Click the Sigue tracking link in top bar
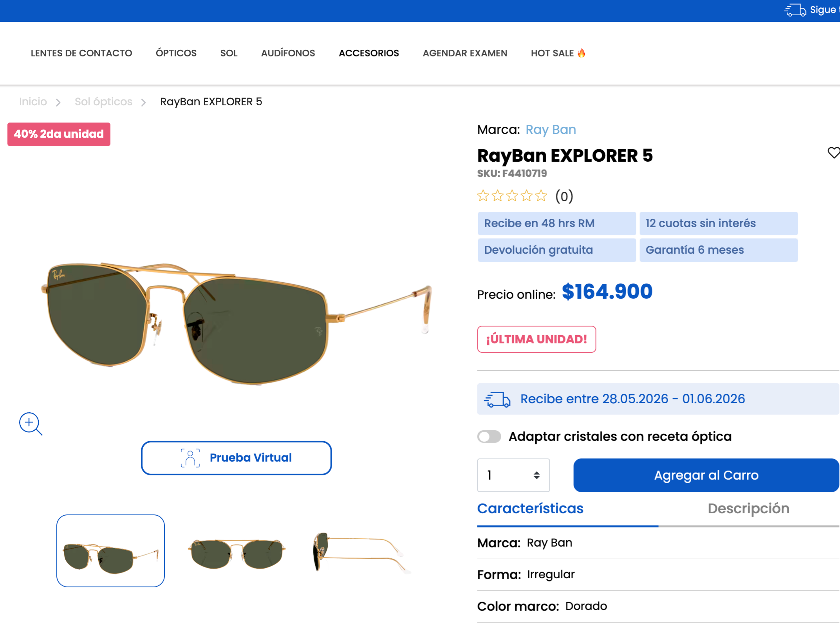 pyautogui.click(x=825, y=10)
